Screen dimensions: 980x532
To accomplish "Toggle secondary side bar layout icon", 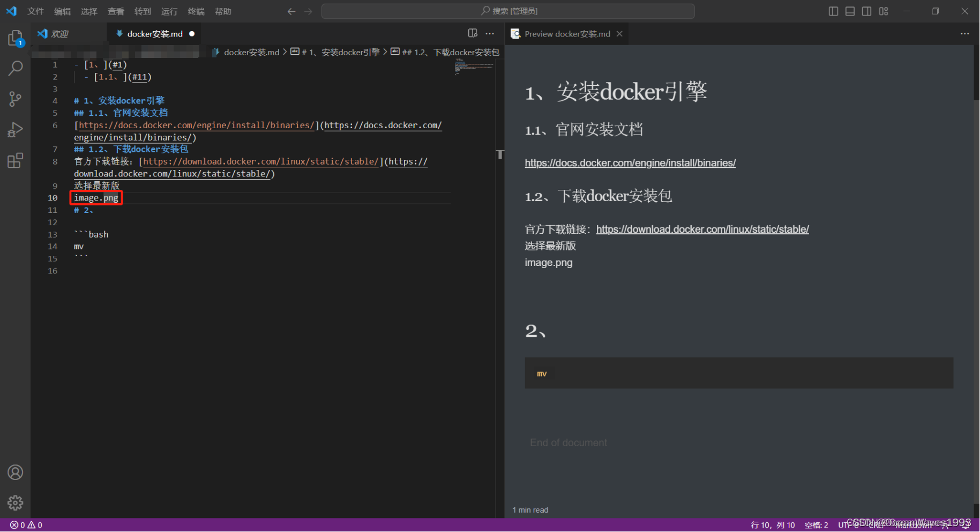I will point(866,11).
